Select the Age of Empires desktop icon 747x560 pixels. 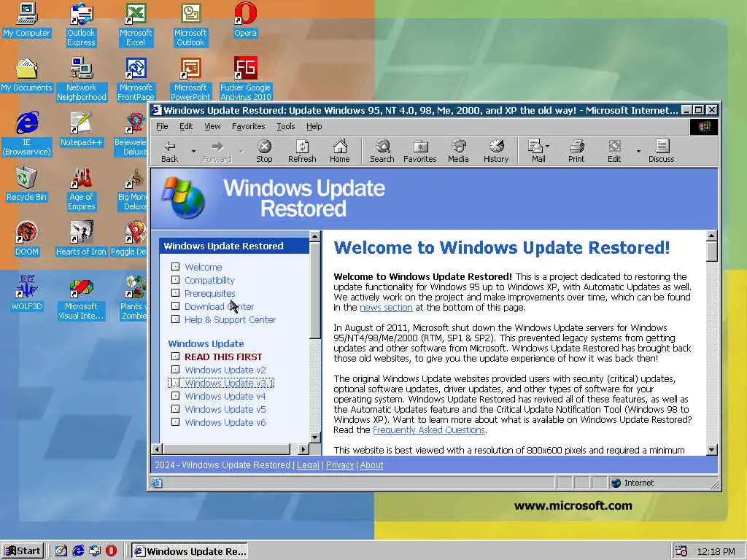pyautogui.click(x=82, y=189)
